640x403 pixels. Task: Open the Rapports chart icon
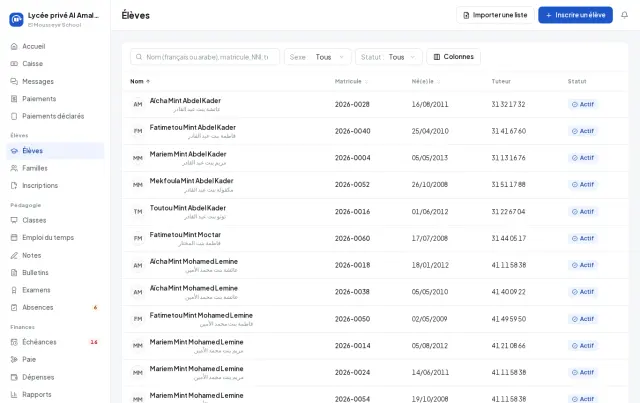pyautogui.click(x=14, y=394)
